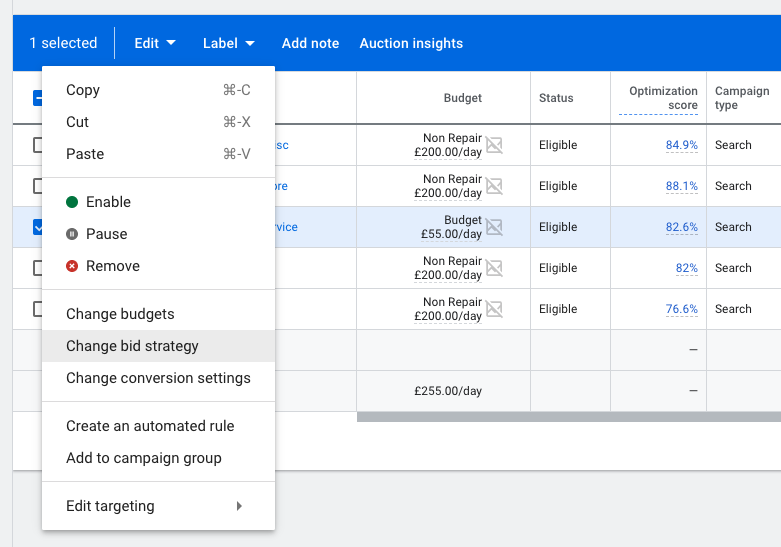
Task: Open the Label dropdown menu
Action: pyautogui.click(x=228, y=43)
